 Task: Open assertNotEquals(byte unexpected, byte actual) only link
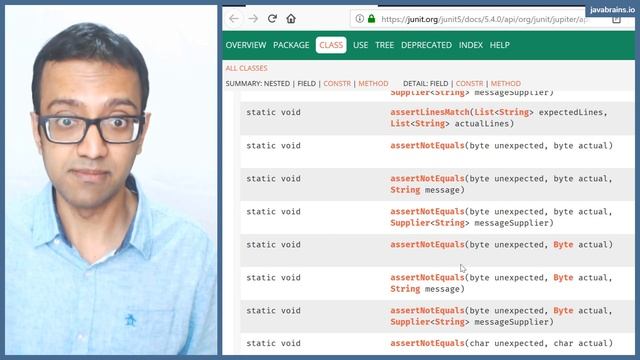tap(427, 146)
